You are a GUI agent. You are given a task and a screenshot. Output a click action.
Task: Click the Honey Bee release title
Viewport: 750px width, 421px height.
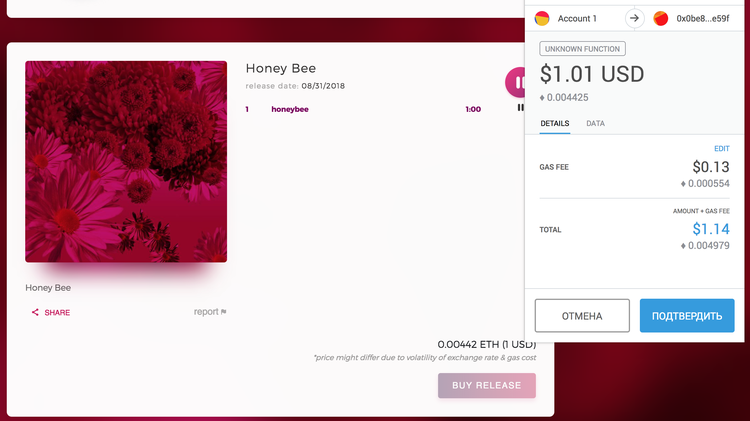281,69
